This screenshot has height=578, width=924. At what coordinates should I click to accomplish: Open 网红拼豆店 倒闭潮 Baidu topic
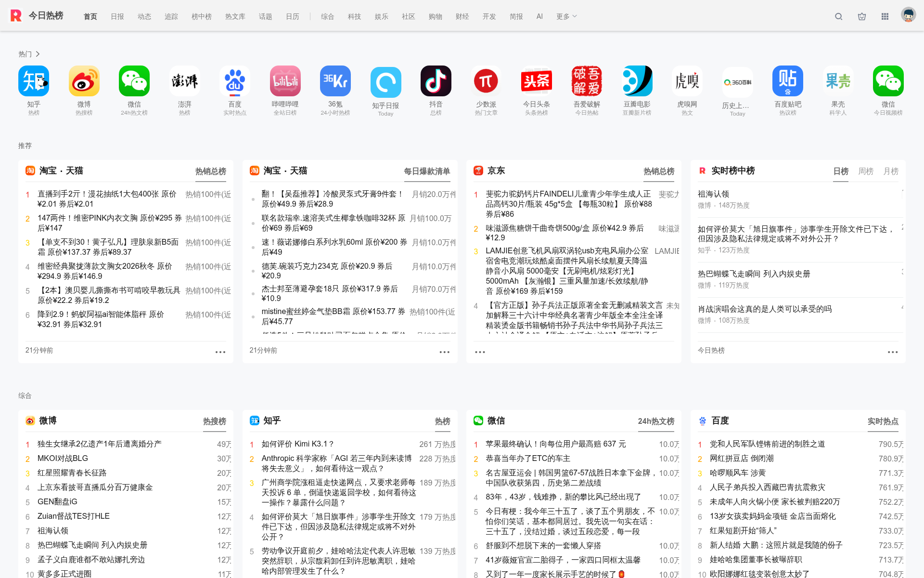point(742,459)
